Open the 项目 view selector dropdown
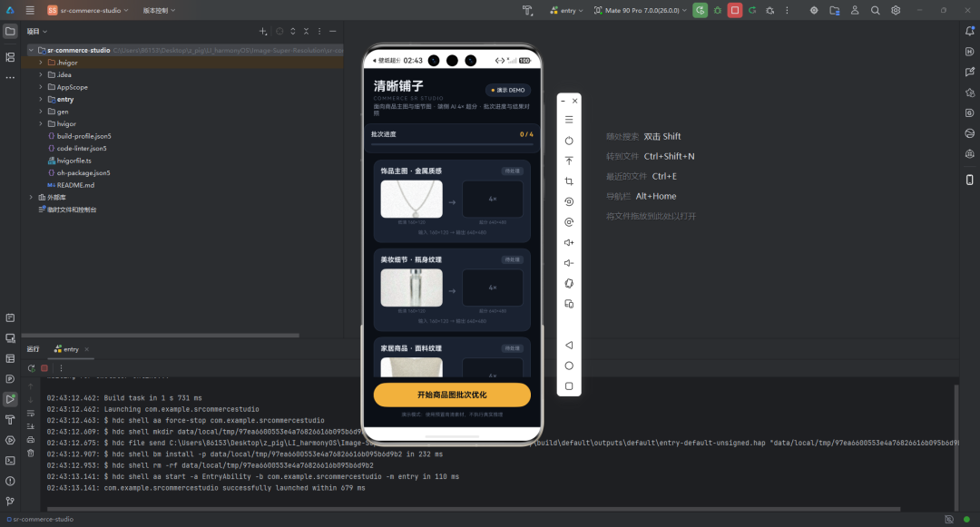 tap(37, 31)
